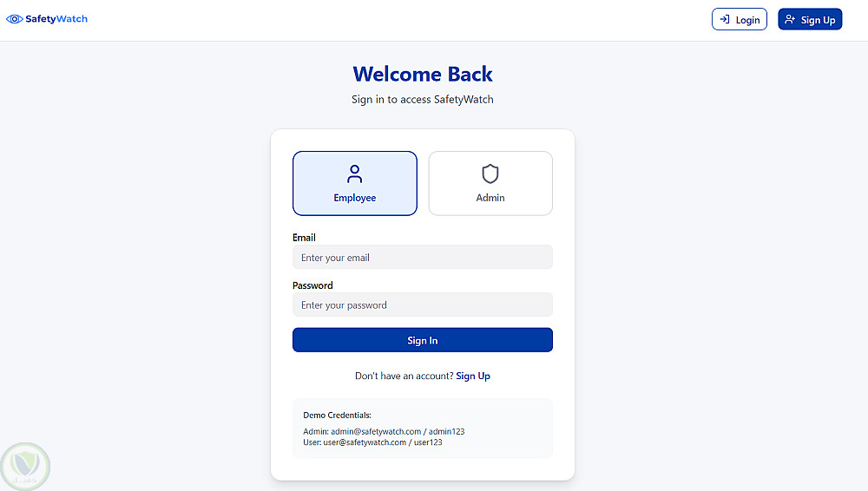868x491 pixels.
Task: Focus the Email input field
Action: pyautogui.click(x=422, y=258)
